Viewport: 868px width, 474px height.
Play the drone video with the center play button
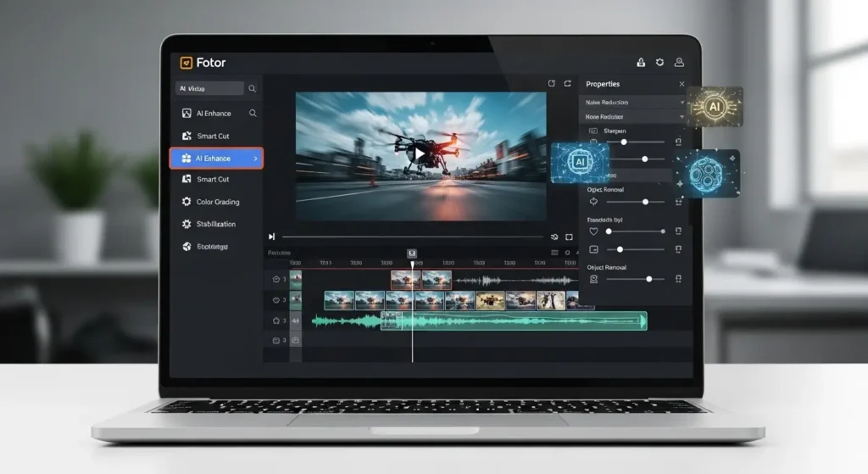420,154
